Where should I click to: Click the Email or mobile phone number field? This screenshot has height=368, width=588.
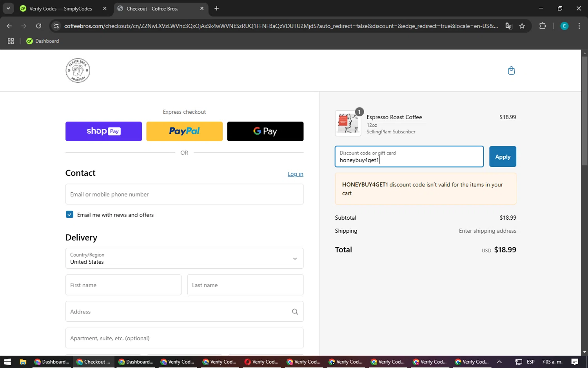[184, 194]
